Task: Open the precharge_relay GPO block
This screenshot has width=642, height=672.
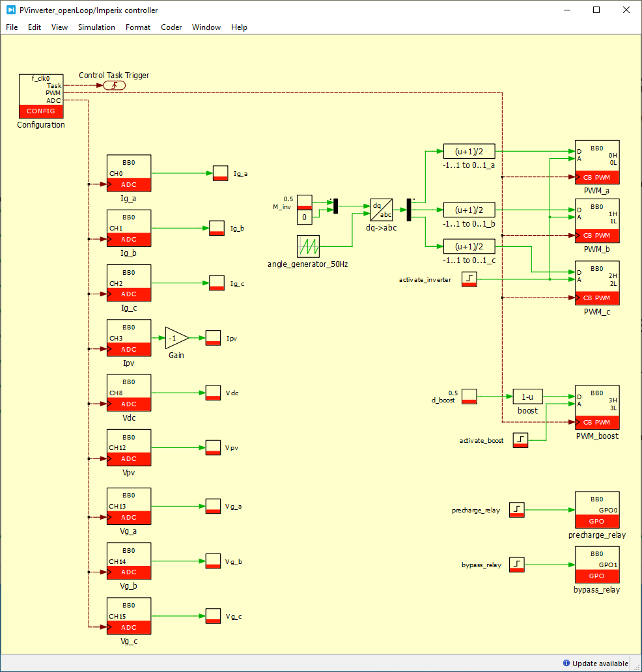Action: point(596,510)
